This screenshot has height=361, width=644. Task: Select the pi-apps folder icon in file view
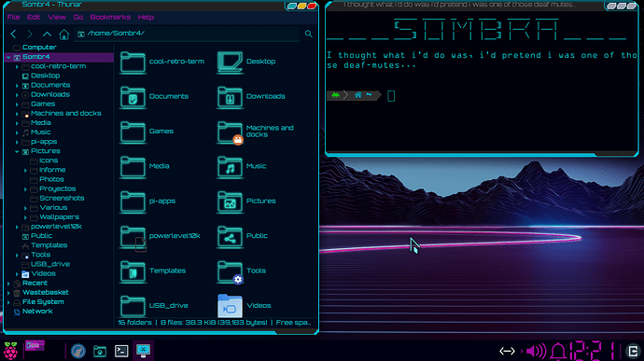(x=133, y=201)
